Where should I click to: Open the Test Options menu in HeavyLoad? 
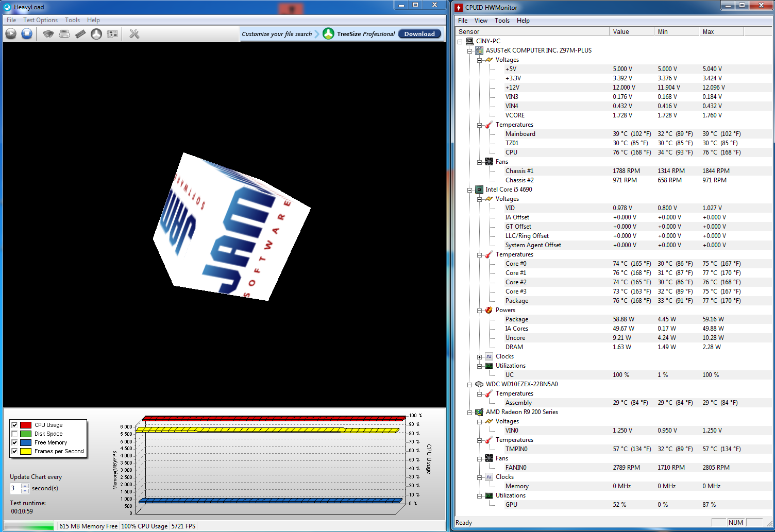40,20
